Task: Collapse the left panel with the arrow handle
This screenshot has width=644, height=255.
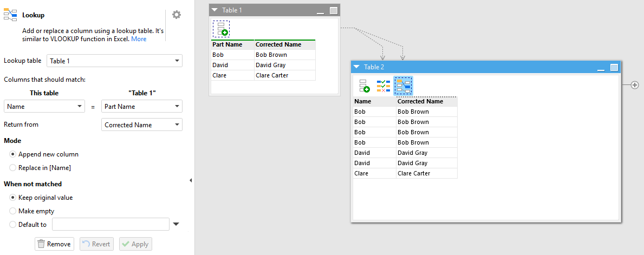Action: pyautogui.click(x=191, y=180)
